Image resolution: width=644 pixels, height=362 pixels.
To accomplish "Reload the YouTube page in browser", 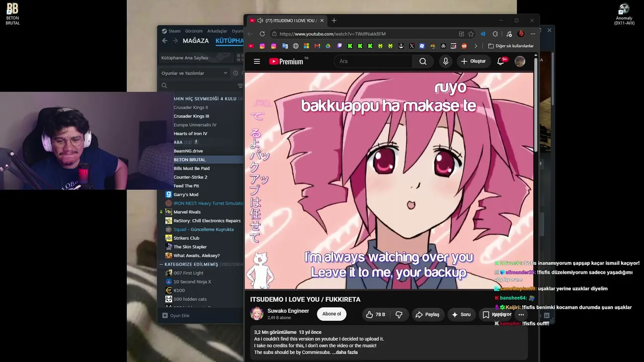I will [x=262, y=34].
